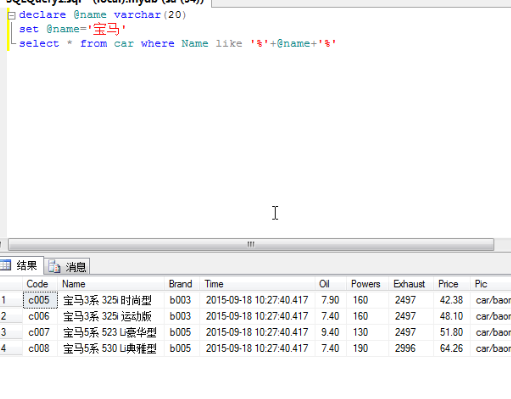Select the Brand column header
The height and width of the screenshot is (399, 511).
182,284
